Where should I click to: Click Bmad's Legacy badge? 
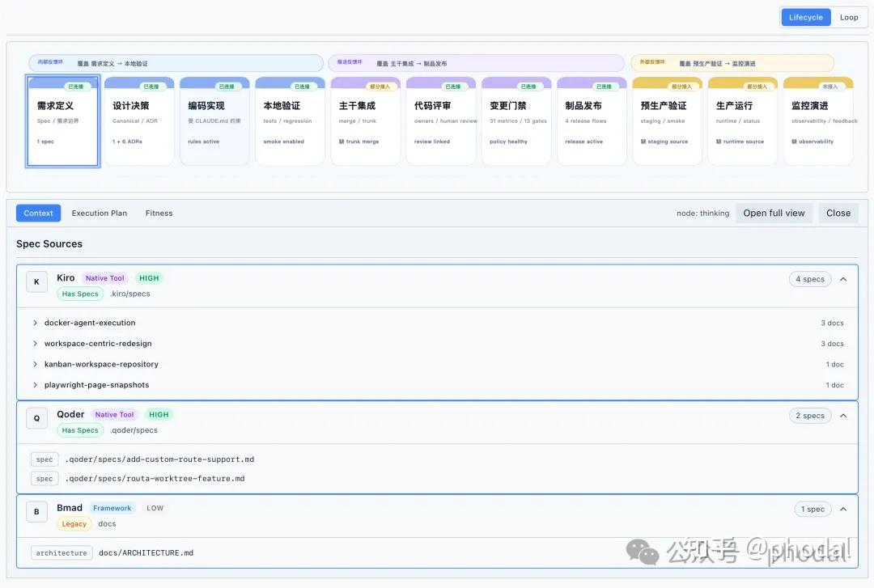pos(74,524)
